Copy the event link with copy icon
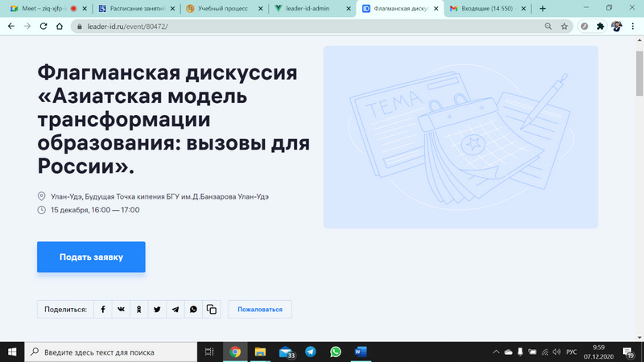The image size is (644, 362). (x=212, y=310)
